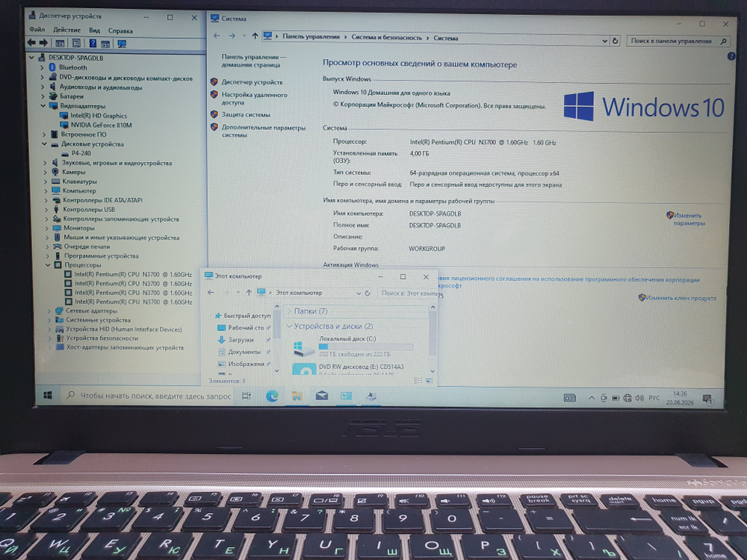Click the help question-mark icon in Device Manager toolbar
The height and width of the screenshot is (560, 747).
[93, 43]
